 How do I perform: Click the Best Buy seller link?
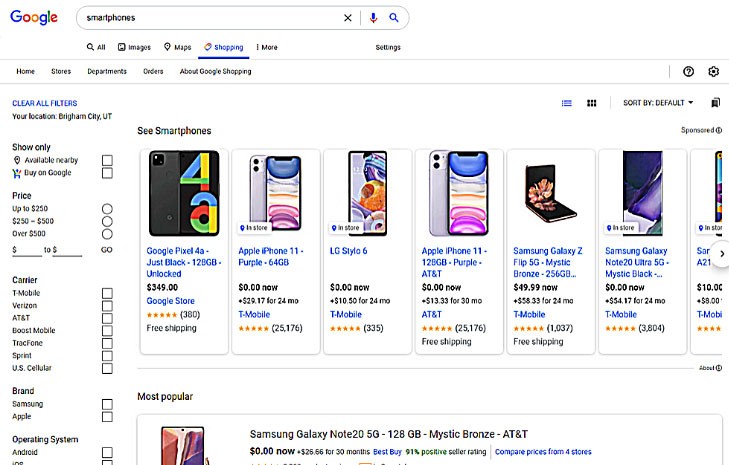pyautogui.click(x=387, y=452)
